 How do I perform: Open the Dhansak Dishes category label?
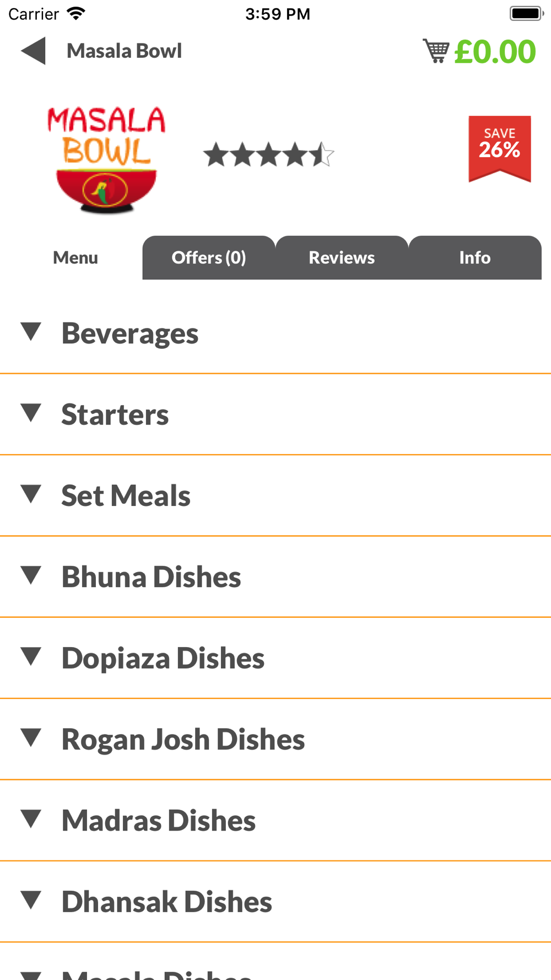(x=167, y=901)
